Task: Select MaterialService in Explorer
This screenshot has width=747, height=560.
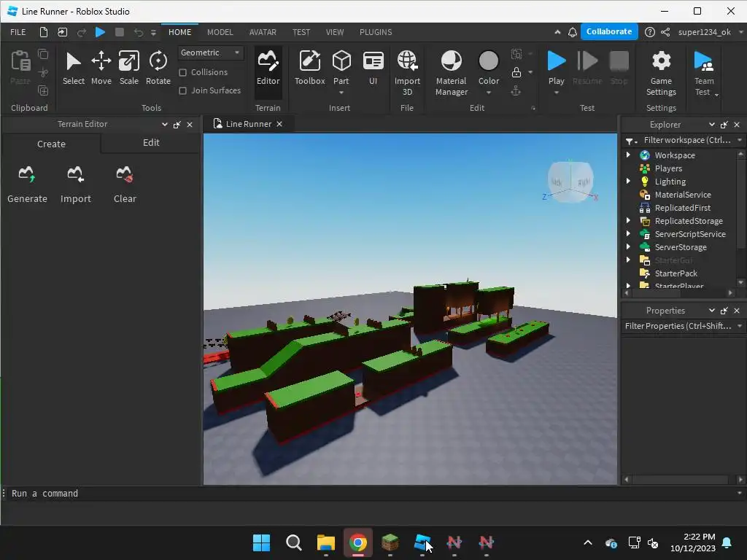Action: coord(682,194)
